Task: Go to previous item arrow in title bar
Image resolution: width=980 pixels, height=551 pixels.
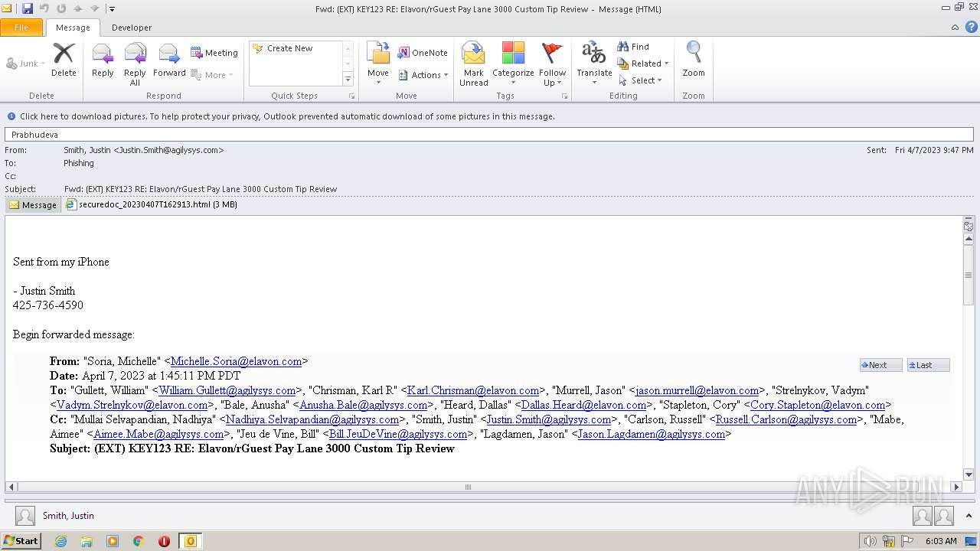Action: [78, 8]
